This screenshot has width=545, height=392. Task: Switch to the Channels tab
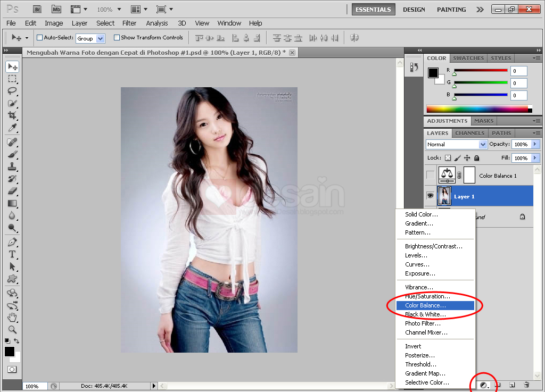(x=469, y=133)
